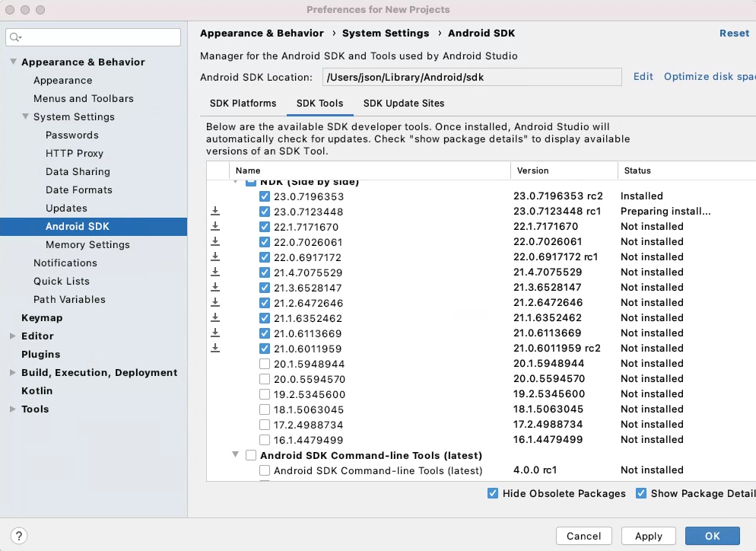Open Kotlin settings page
This screenshot has height=551, width=756.
(37, 391)
